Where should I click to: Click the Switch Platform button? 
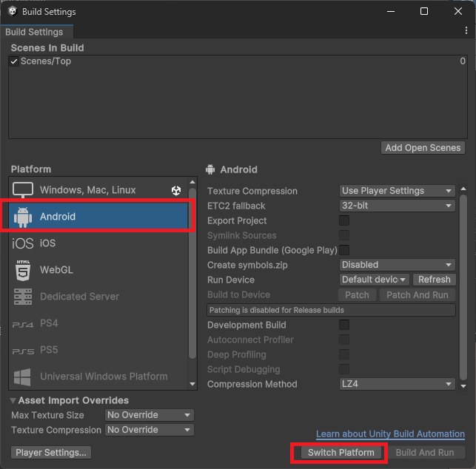coord(341,453)
